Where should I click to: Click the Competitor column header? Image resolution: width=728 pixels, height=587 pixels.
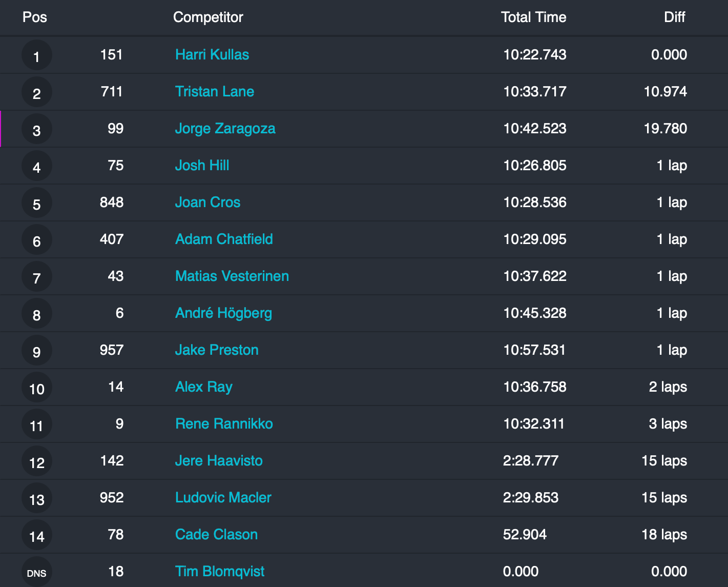tap(208, 17)
